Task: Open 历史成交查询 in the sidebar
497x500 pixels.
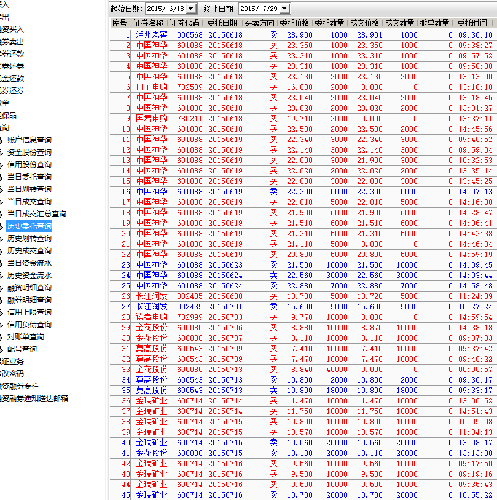Action: [29, 251]
